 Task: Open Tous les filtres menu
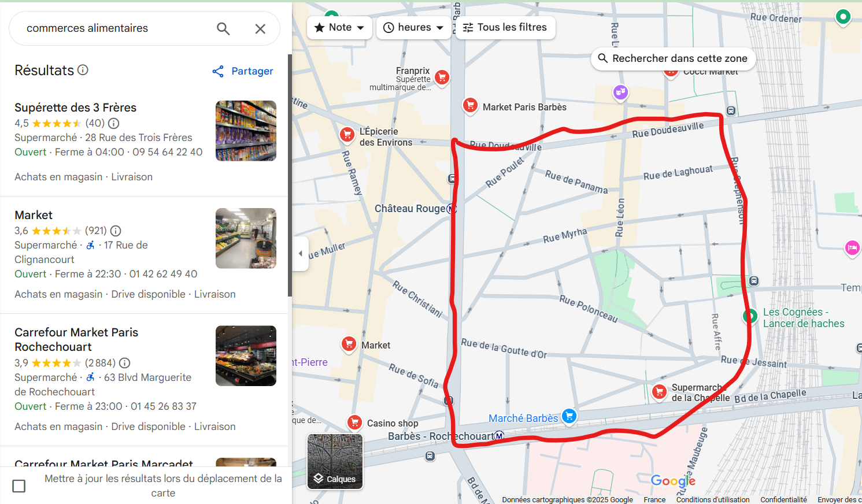pyautogui.click(x=505, y=27)
